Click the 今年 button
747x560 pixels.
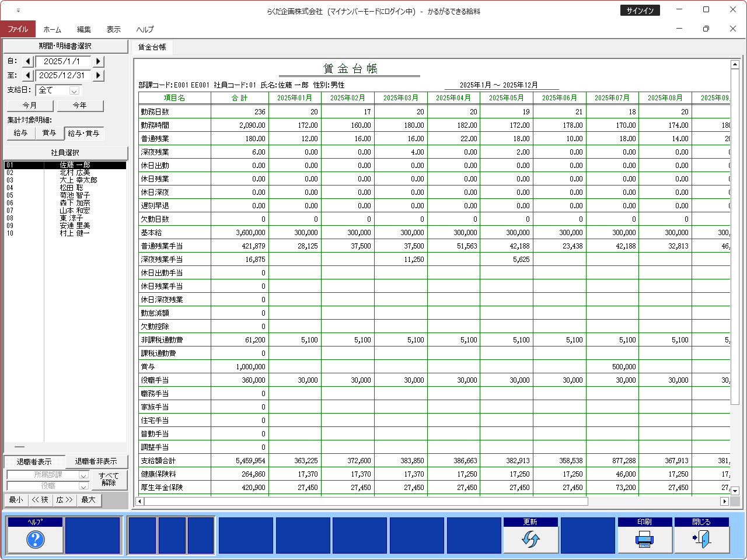click(x=79, y=106)
